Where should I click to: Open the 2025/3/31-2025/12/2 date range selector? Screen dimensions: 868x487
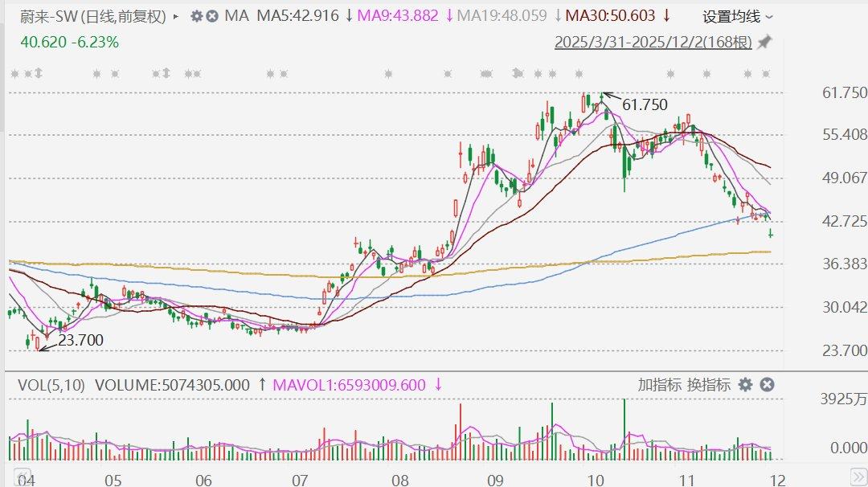(x=653, y=42)
